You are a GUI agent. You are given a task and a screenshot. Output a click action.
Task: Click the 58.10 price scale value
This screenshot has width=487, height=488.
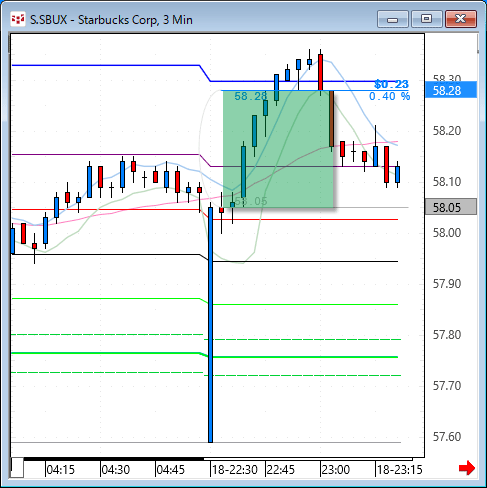coord(447,182)
